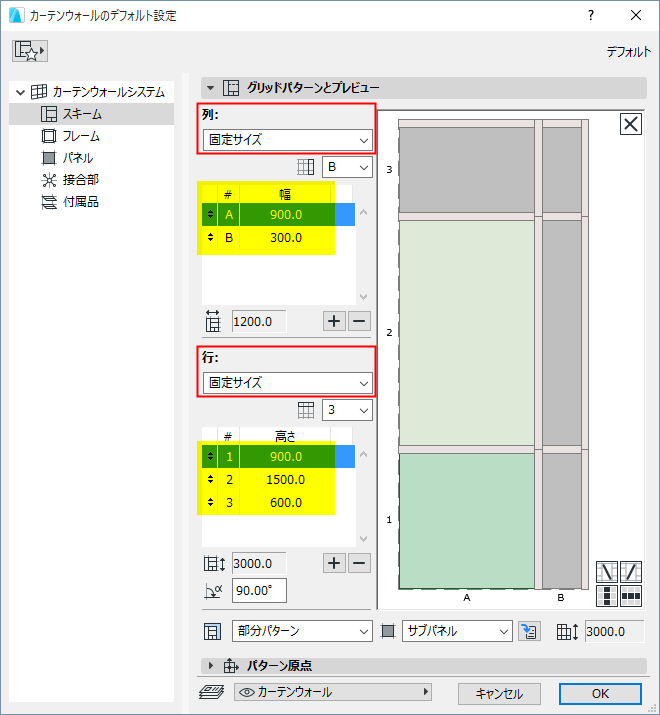Click the row count grid icon
This screenshot has height=715, width=660.
306,410
